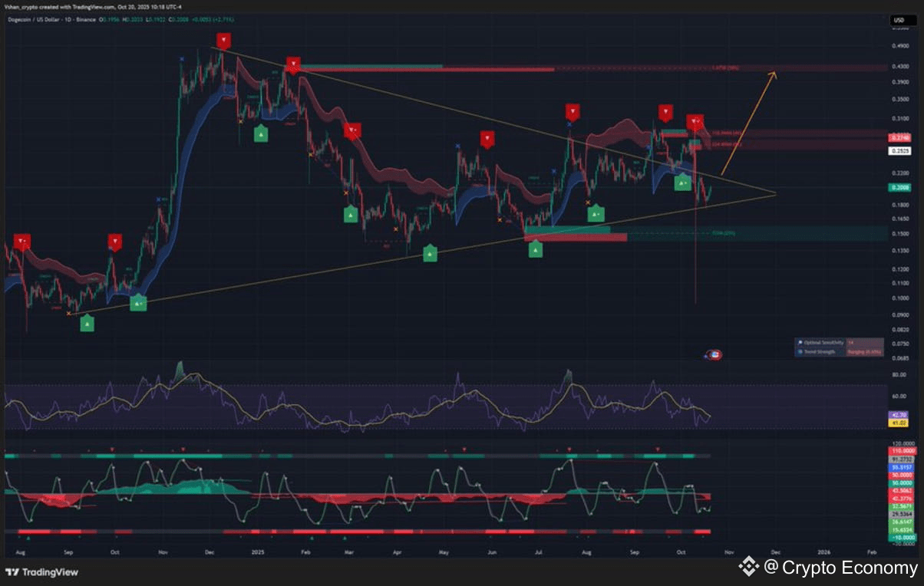Click the red sell marker in early March
Screen dimensions: 924x586
(352, 131)
